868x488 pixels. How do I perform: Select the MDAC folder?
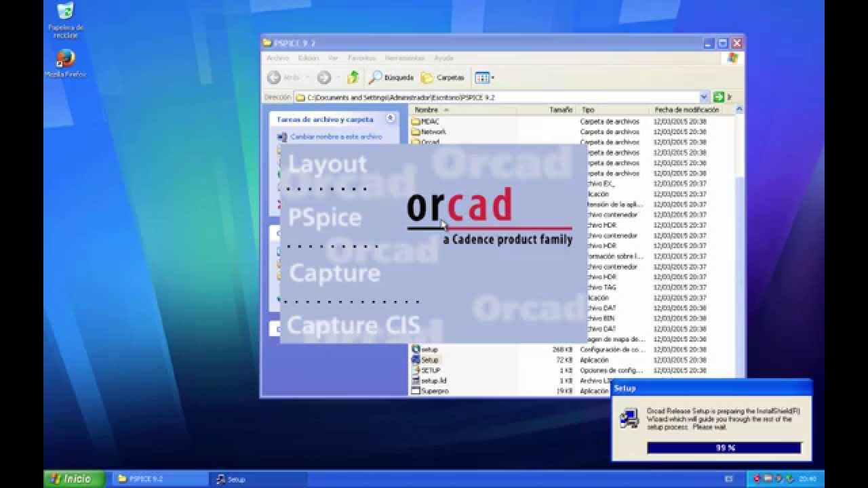(425, 121)
